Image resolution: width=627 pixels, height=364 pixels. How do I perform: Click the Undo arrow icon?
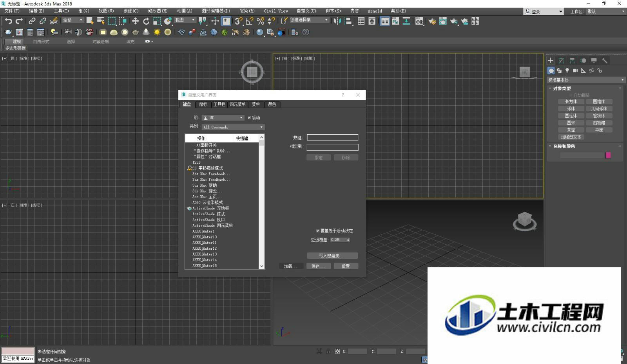(x=9, y=21)
